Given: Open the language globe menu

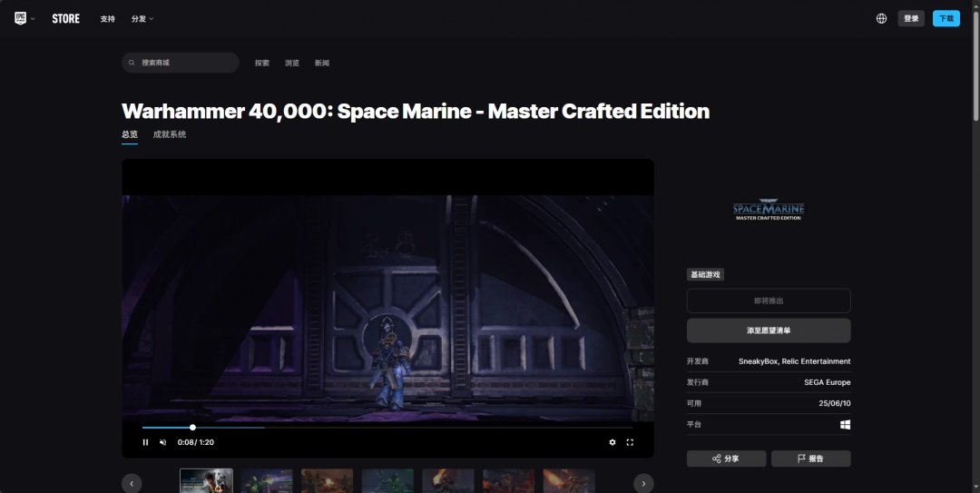Looking at the screenshot, I should click(881, 18).
